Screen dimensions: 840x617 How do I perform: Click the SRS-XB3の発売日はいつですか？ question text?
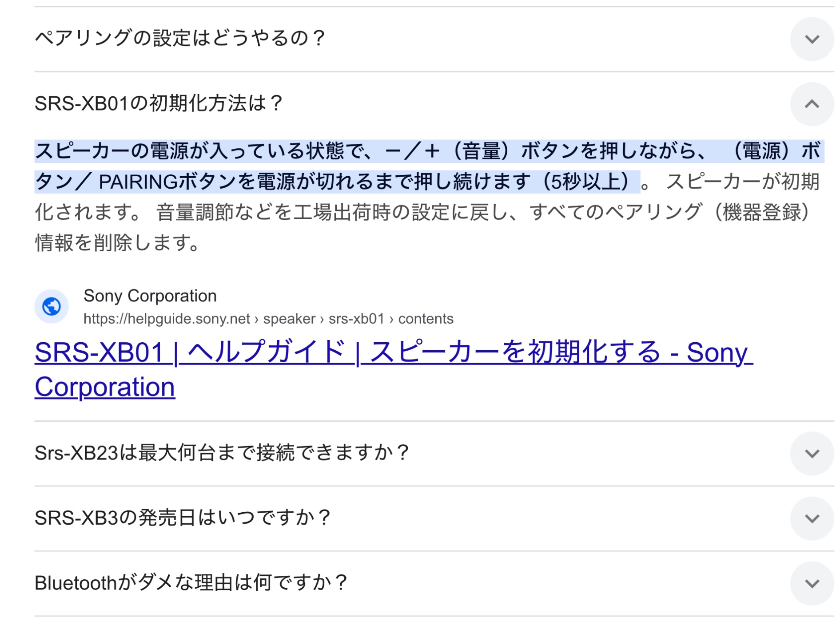point(183,518)
